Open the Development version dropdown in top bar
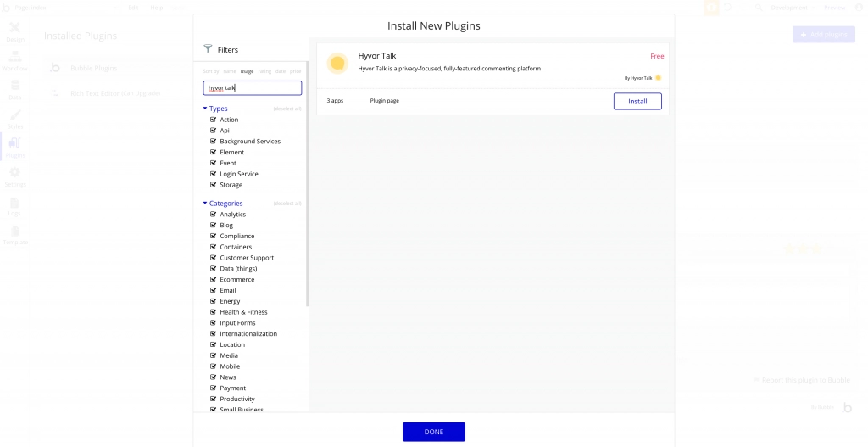The width and height of the screenshot is (868, 447). [x=793, y=7]
